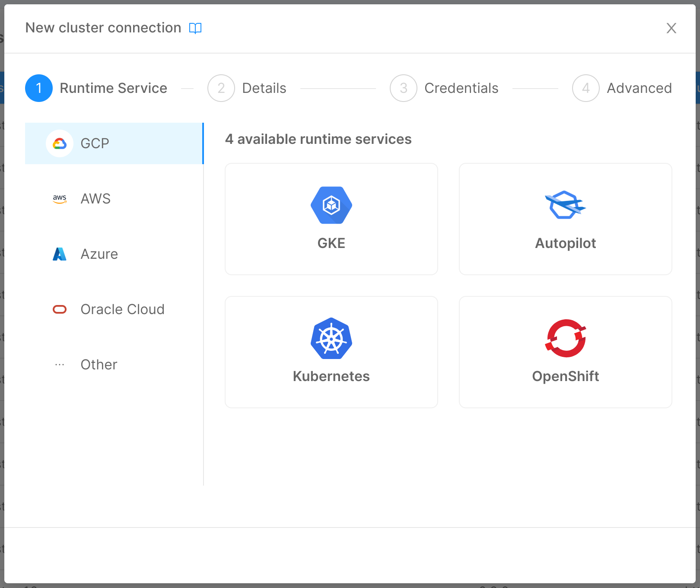Click the Oracle Cloud provider logo
This screenshot has width=700, height=588.
pyautogui.click(x=59, y=309)
